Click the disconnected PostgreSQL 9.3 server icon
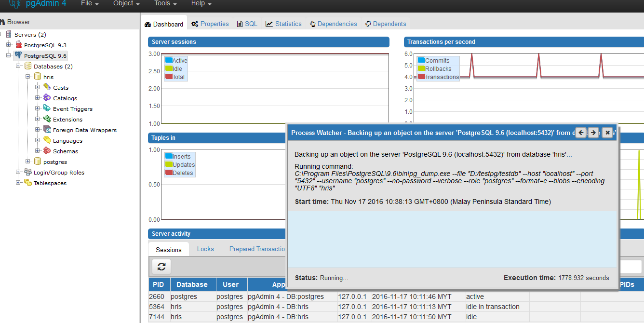The image size is (644, 323). coord(18,45)
